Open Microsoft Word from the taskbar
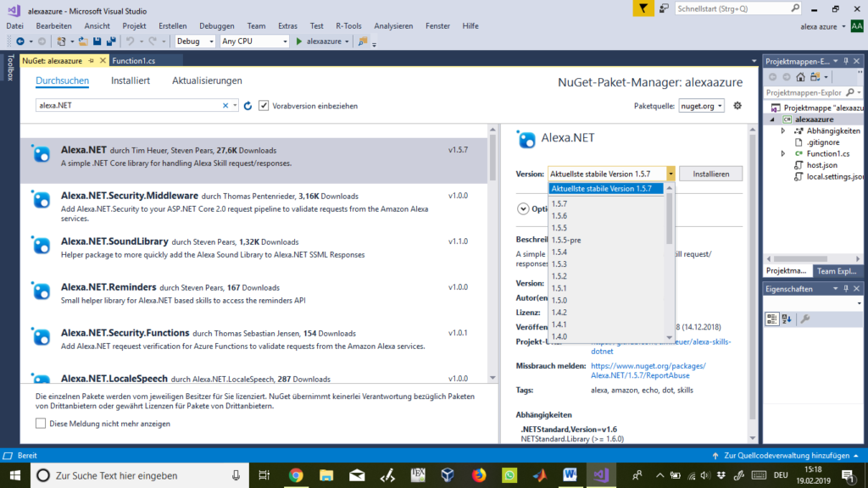The height and width of the screenshot is (488, 868). (x=570, y=475)
